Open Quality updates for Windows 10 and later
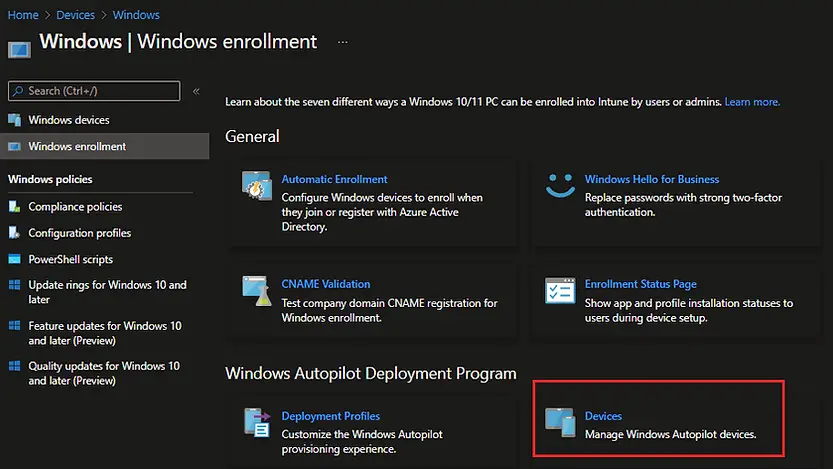The width and height of the screenshot is (833, 469). coord(104,373)
